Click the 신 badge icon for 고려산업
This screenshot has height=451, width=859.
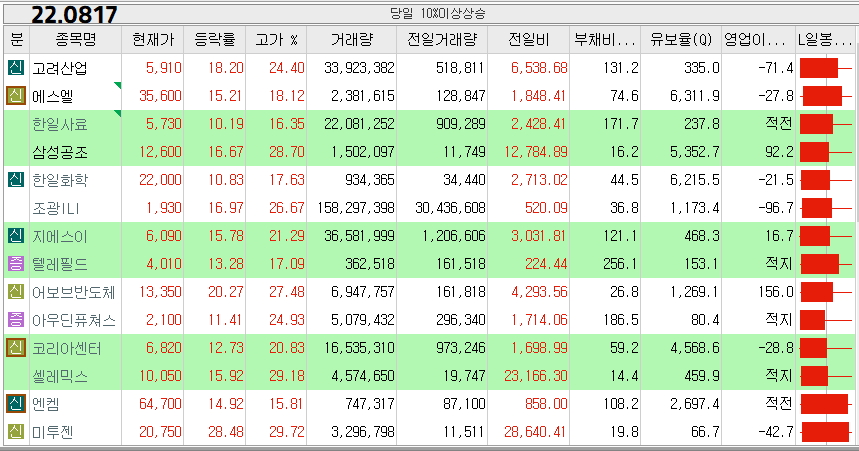tap(16, 68)
